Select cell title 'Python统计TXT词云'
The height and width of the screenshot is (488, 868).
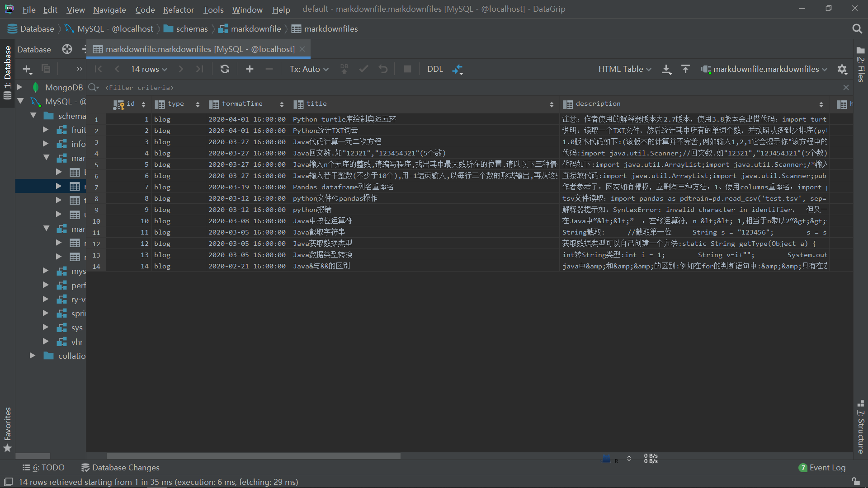point(424,131)
